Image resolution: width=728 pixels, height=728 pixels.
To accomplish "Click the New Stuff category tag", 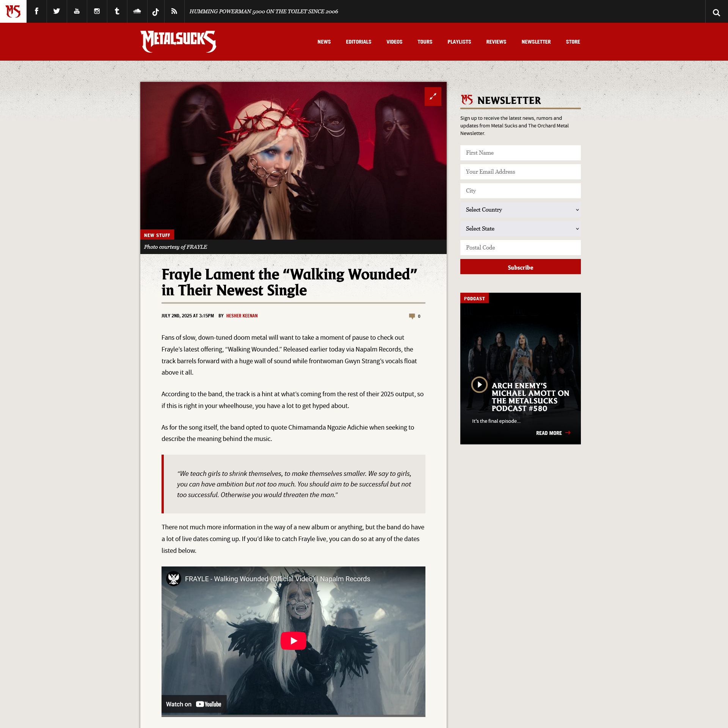I will pos(157,235).
